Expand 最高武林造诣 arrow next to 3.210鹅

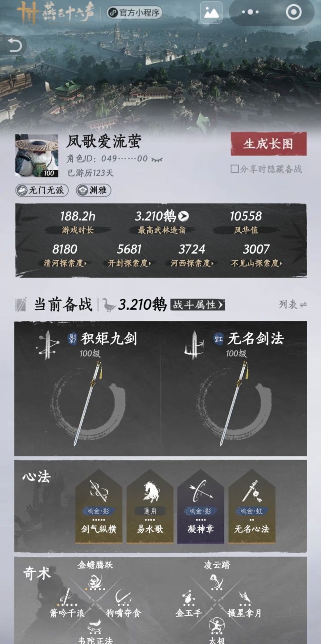tap(183, 217)
